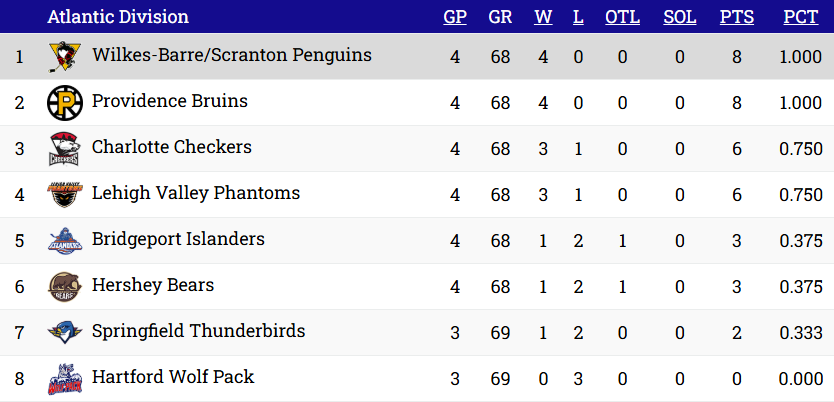Screen dimensions: 834x402
Task: Click the Charlotte Checkers logo
Action: [x=63, y=149]
